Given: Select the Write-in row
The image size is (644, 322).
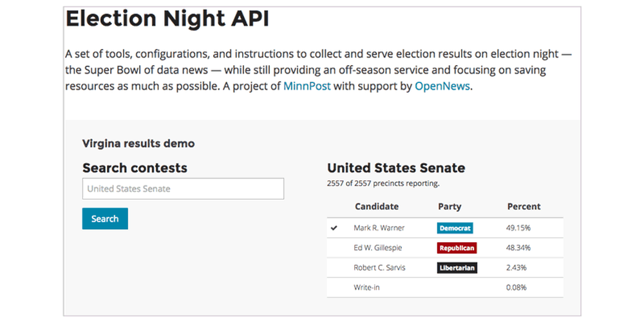Looking at the screenshot, I should (x=445, y=287).
